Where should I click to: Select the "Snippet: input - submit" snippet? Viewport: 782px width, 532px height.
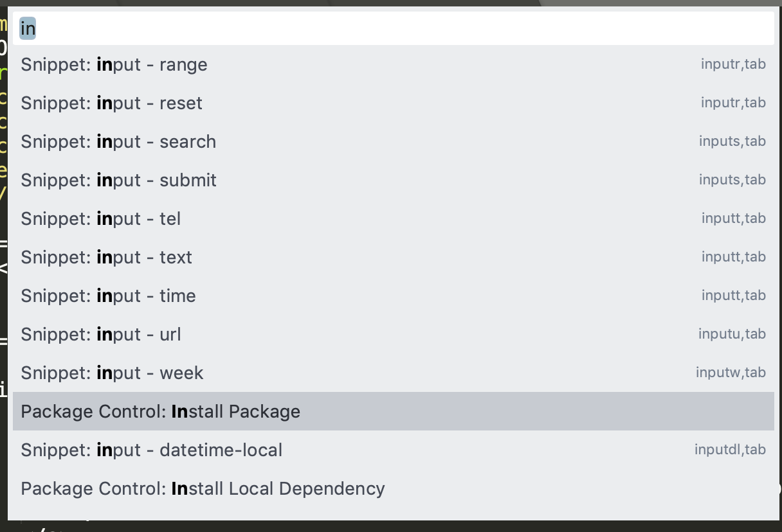click(118, 180)
